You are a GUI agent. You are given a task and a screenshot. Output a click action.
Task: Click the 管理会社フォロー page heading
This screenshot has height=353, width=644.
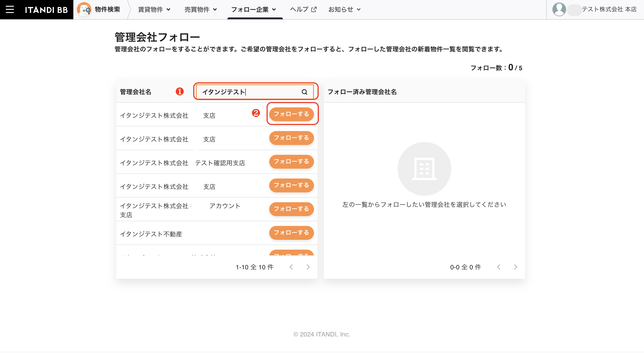tap(157, 37)
